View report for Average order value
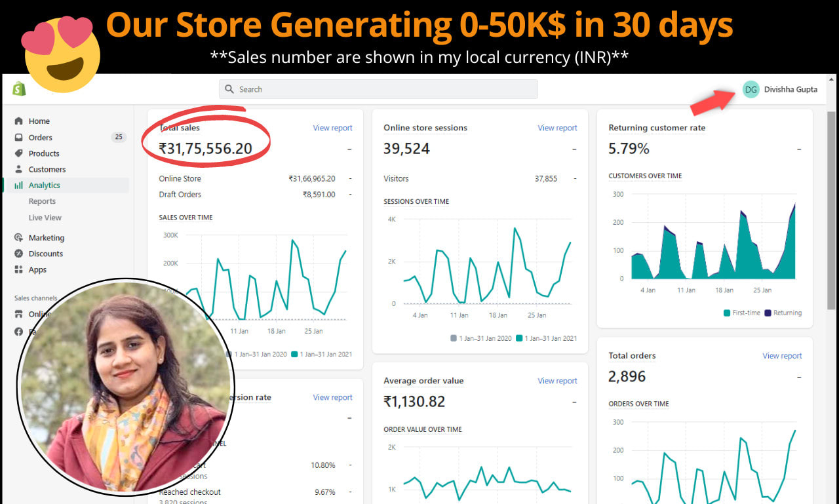This screenshot has width=839, height=504. pos(557,381)
